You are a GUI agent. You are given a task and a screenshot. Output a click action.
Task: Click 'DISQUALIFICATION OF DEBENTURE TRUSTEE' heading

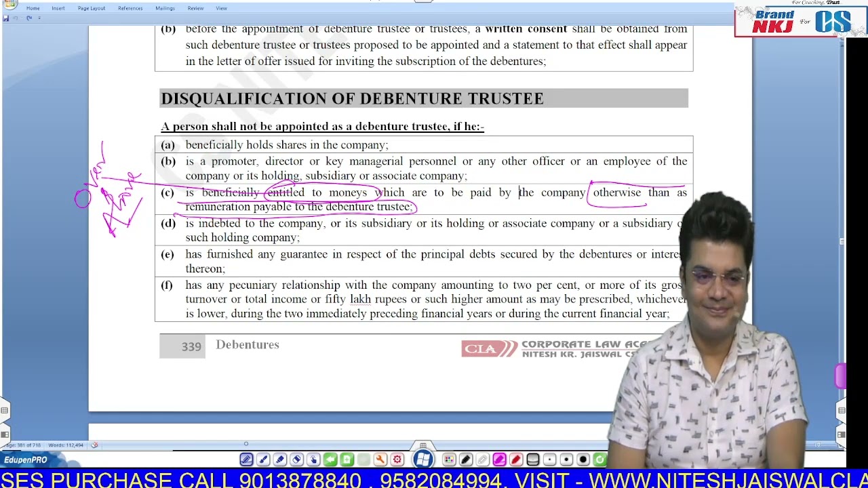(x=352, y=99)
